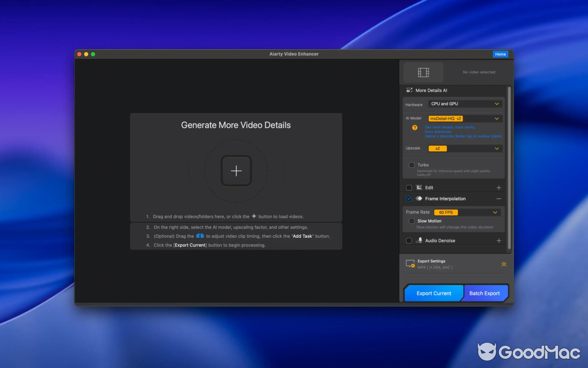This screenshot has width=588, height=368.
Task: Open the Hardware dropdown showing CPU and GPU
Action: pyautogui.click(x=465, y=103)
